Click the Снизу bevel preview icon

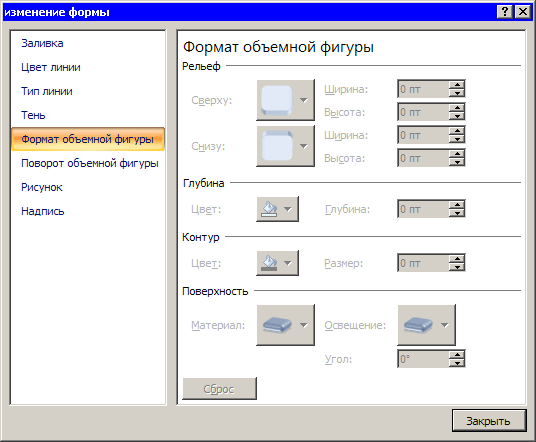pyautogui.click(x=277, y=146)
